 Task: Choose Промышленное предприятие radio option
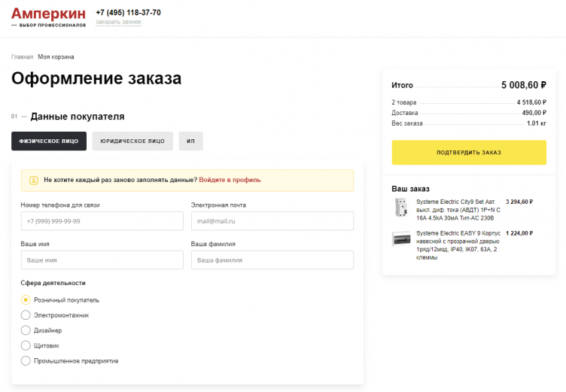(x=26, y=360)
